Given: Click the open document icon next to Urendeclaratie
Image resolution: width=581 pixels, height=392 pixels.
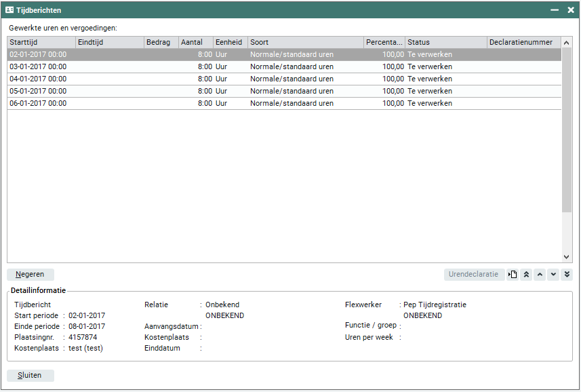Looking at the screenshot, I should point(513,275).
